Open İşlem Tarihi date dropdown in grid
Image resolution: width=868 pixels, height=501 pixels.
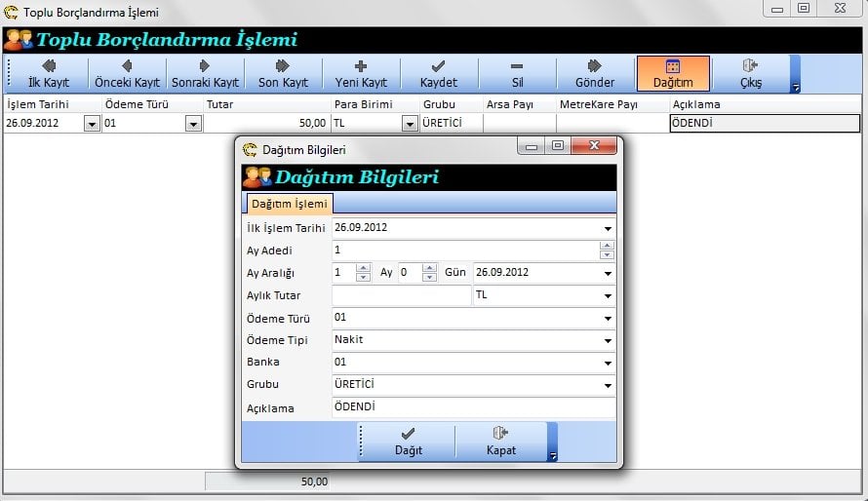coord(92,124)
